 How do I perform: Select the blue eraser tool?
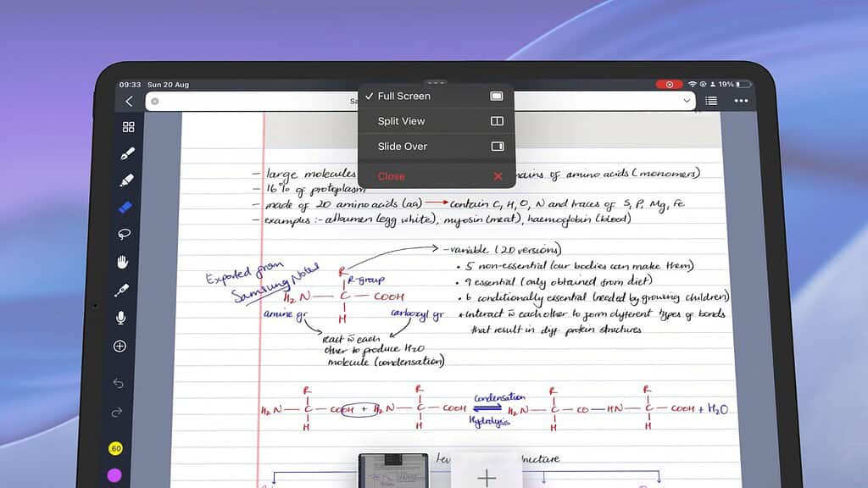point(125,207)
